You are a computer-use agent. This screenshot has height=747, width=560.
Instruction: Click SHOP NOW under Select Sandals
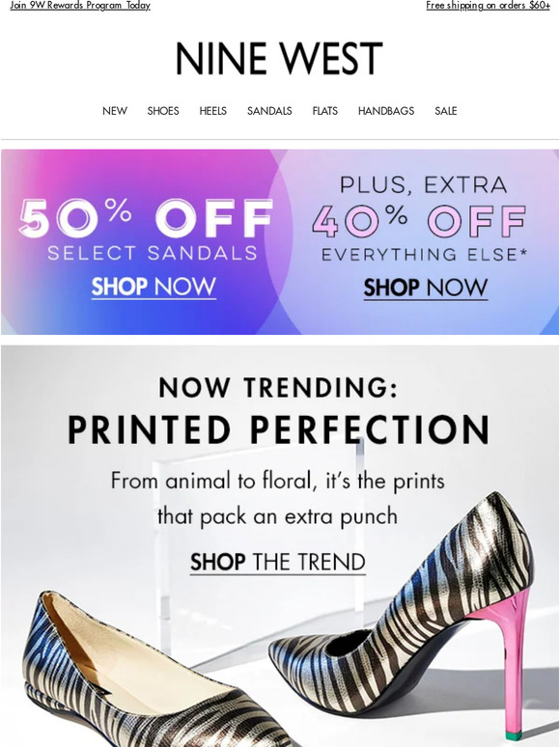click(154, 288)
